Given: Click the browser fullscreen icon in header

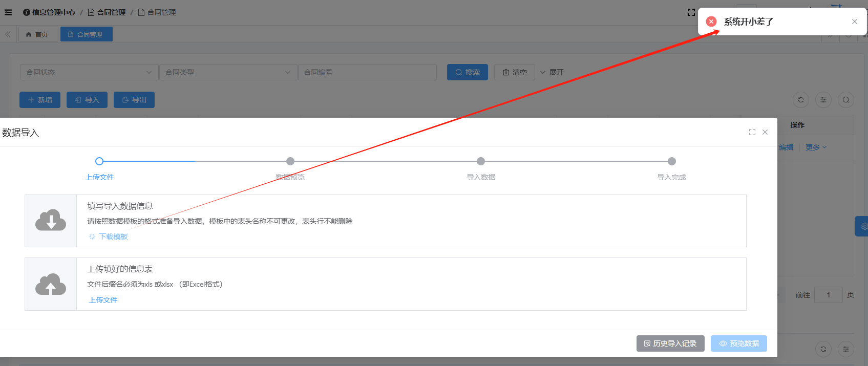Looking at the screenshot, I should pyautogui.click(x=691, y=12).
